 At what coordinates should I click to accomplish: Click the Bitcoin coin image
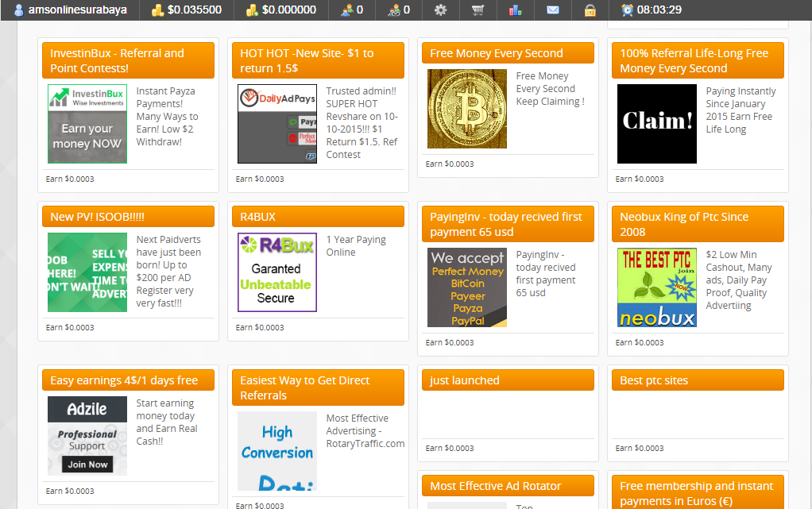467,109
